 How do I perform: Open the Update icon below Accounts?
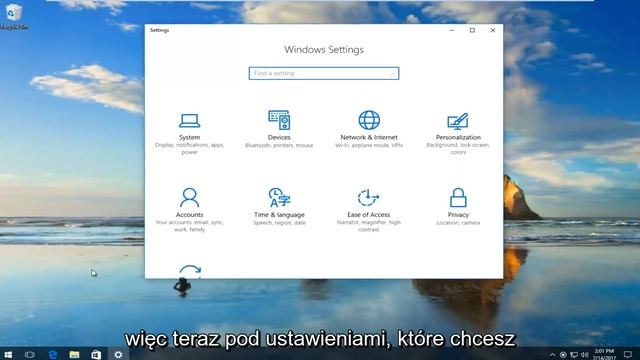pyautogui.click(x=190, y=271)
